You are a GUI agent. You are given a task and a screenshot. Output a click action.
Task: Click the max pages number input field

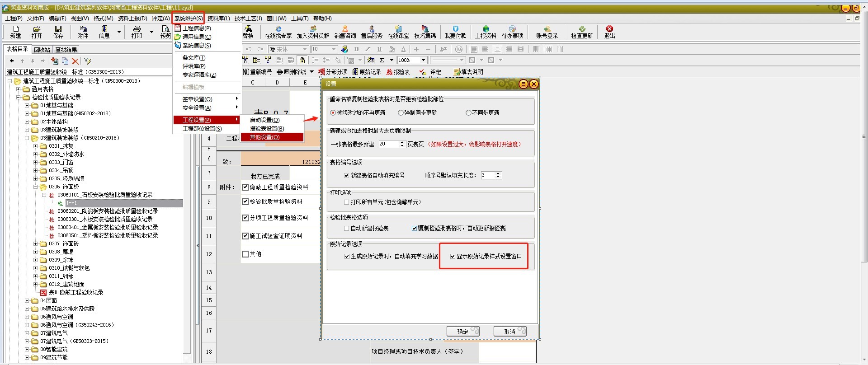click(x=388, y=144)
